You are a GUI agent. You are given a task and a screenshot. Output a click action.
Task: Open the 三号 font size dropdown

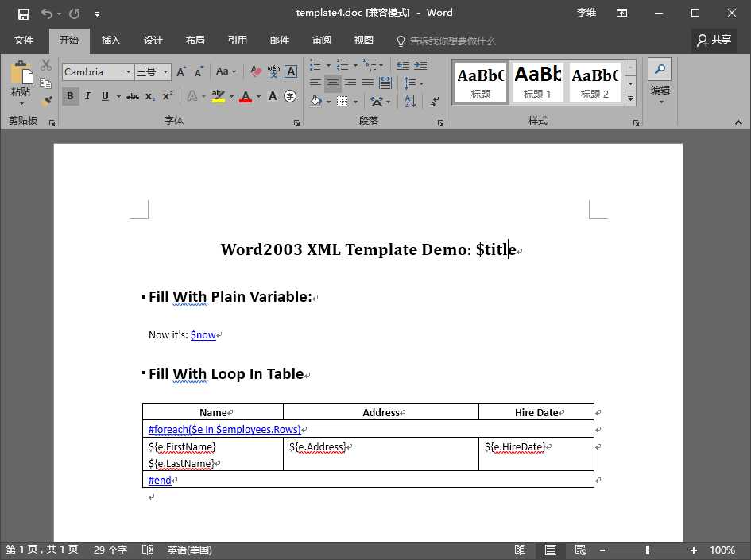[166, 71]
